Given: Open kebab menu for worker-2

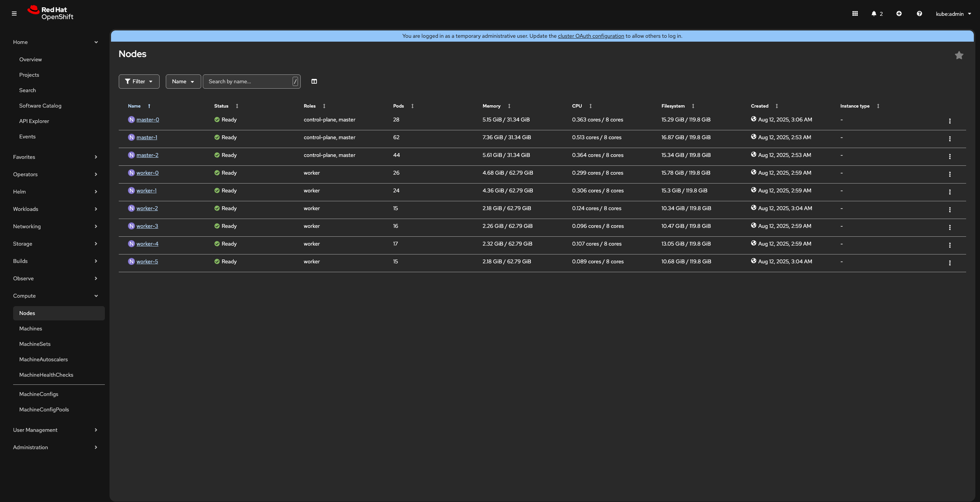Looking at the screenshot, I should coord(950,210).
